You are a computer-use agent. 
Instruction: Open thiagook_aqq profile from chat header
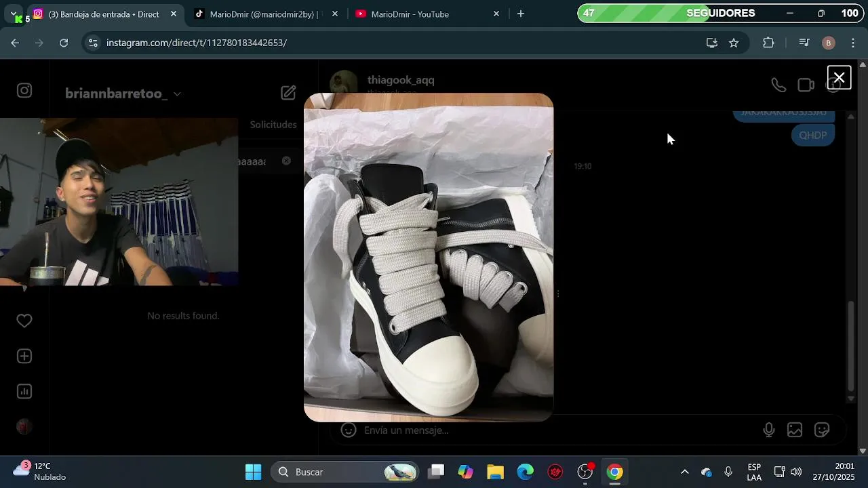tap(401, 80)
